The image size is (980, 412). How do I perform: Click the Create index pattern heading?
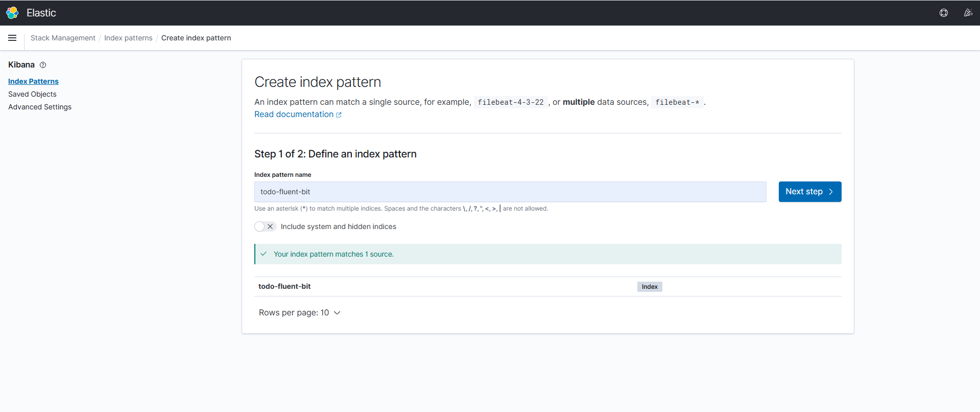(x=318, y=82)
